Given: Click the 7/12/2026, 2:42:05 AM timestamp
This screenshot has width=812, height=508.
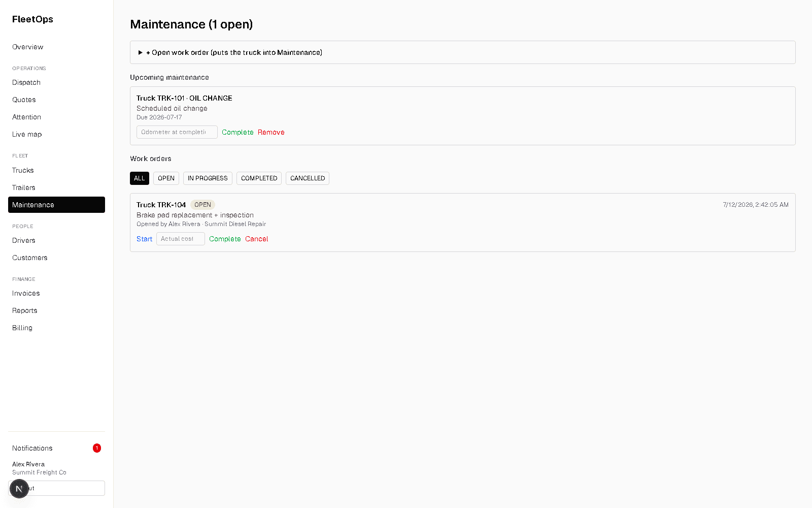Looking at the screenshot, I should pos(756,205).
